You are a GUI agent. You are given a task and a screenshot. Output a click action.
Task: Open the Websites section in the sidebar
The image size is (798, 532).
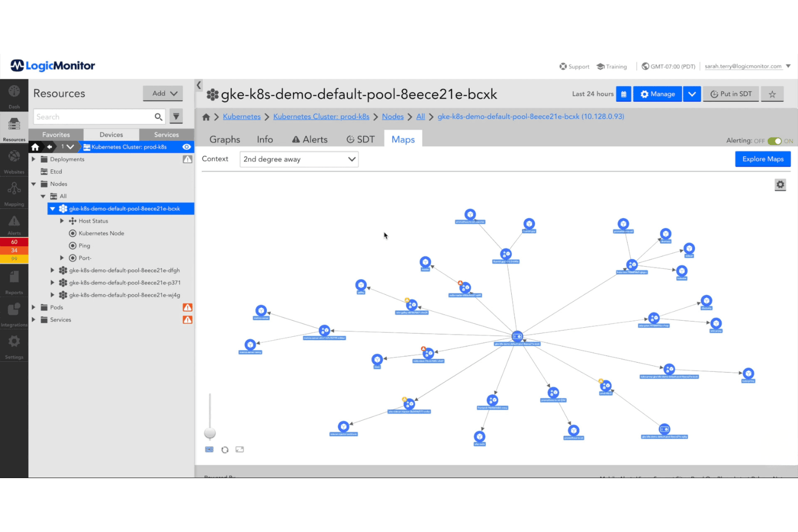click(14, 160)
